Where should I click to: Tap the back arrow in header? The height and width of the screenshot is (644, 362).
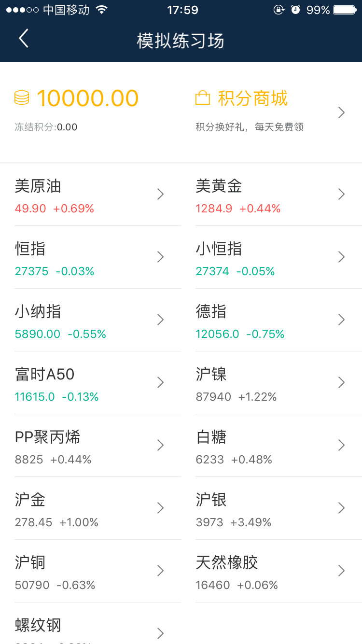(x=24, y=38)
